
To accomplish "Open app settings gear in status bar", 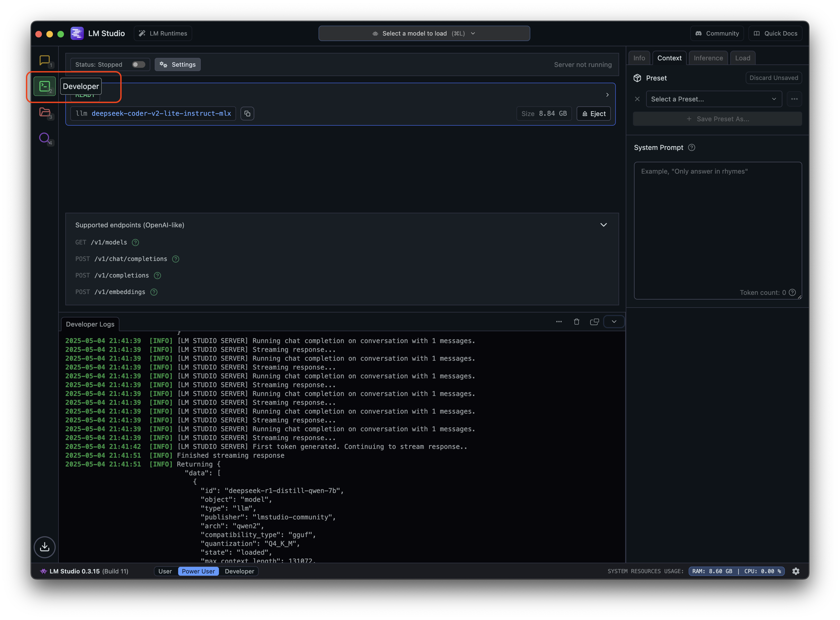I will pyautogui.click(x=796, y=571).
